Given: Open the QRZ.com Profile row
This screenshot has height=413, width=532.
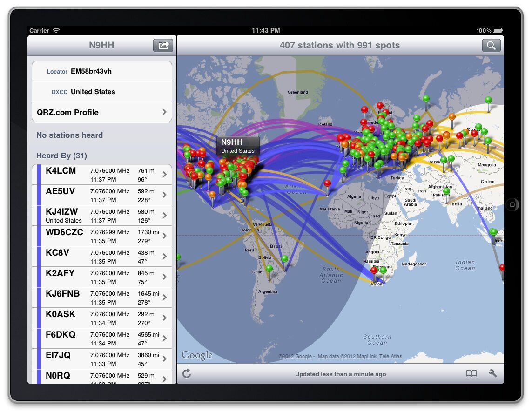Looking at the screenshot, I should (102, 112).
